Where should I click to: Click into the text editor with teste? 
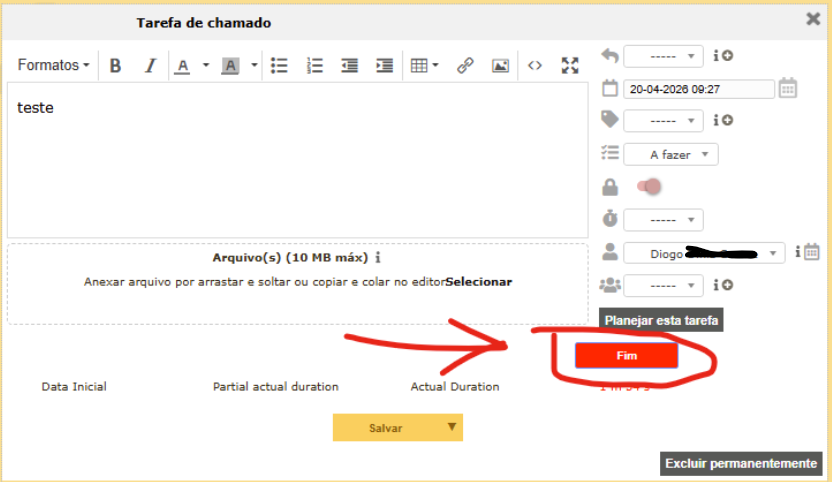pyautogui.click(x=298, y=160)
